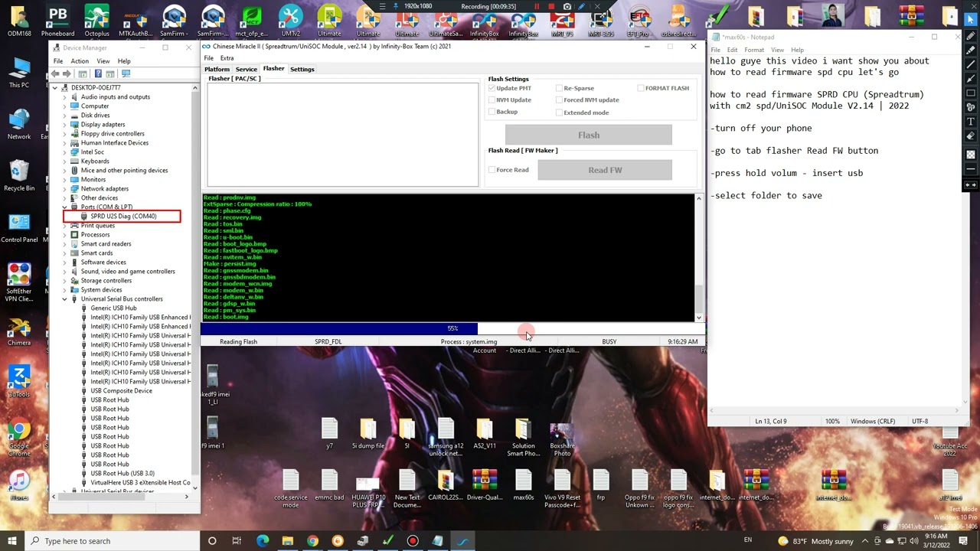Viewport: 980px width, 551px height.
Task: Click the Type here to search box
Action: (x=113, y=541)
